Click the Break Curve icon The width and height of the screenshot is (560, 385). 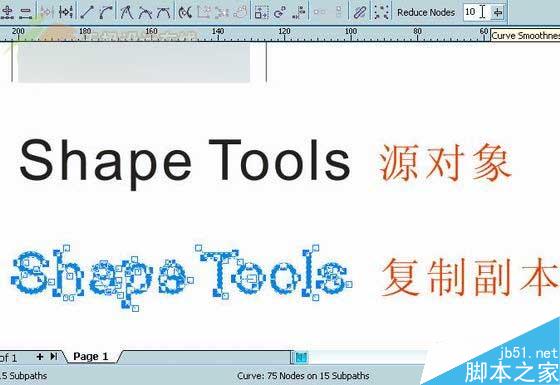point(66,12)
